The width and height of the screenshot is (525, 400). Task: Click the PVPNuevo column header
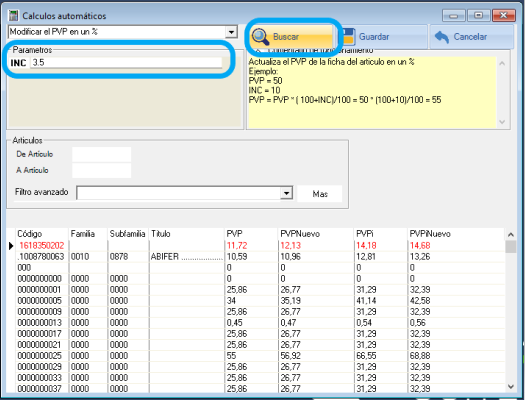316,234
